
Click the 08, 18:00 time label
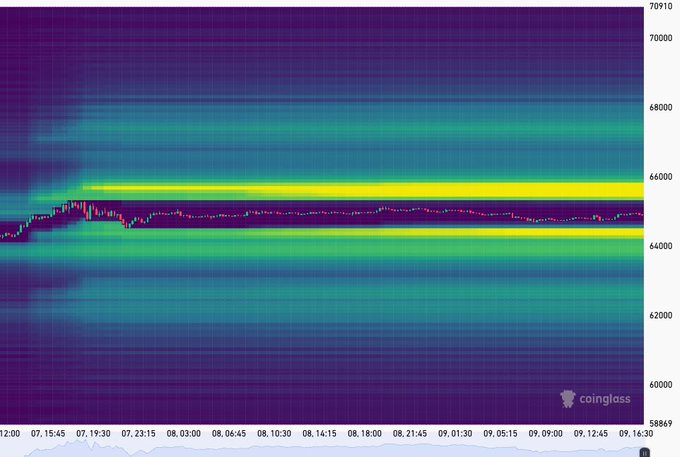point(365,433)
